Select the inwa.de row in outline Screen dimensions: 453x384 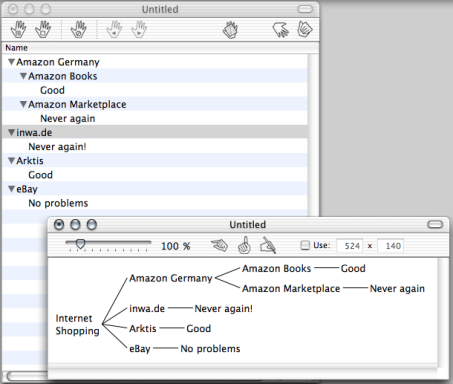155,132
